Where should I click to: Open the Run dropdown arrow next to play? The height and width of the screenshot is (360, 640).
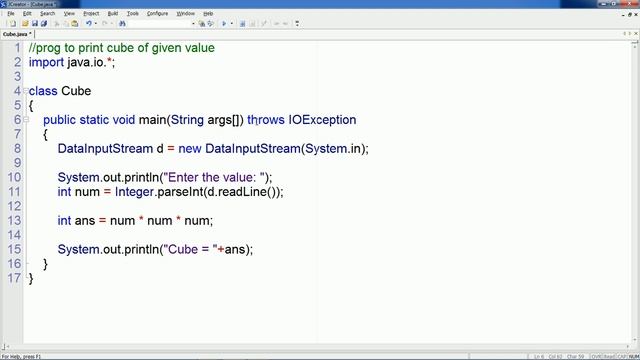tap(231, 24)
